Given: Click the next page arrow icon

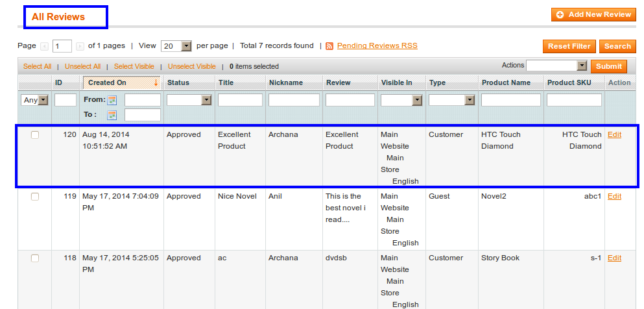Looking at the screenshot, I should coord(80,46).
